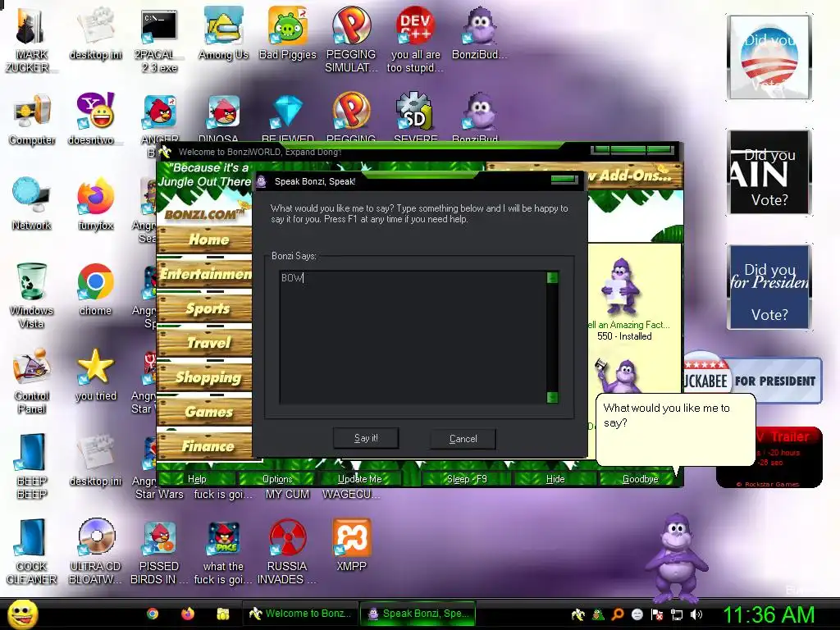Screen dimensions: 840x630
Task: Launch the Among Us desktop shortcut
Action: tap(223, 33)
